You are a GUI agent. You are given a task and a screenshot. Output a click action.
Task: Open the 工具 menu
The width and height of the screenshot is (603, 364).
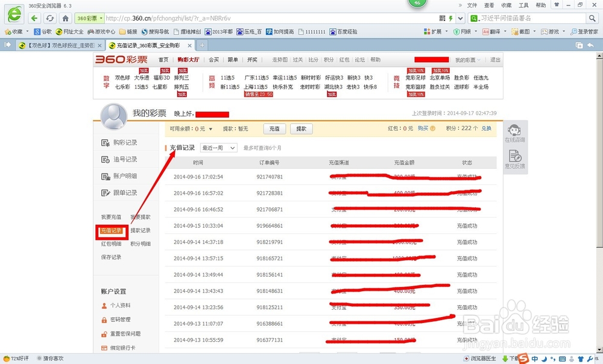pyautogui.click(x=523, y=5)
